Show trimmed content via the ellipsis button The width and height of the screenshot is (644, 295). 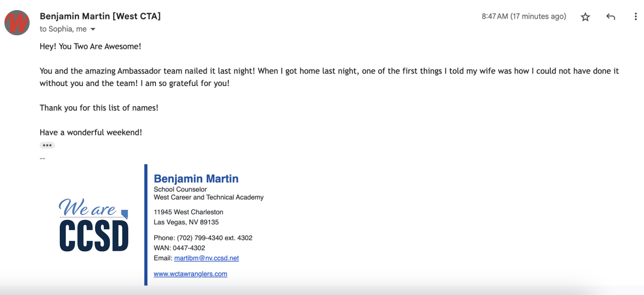click(47, 145)
